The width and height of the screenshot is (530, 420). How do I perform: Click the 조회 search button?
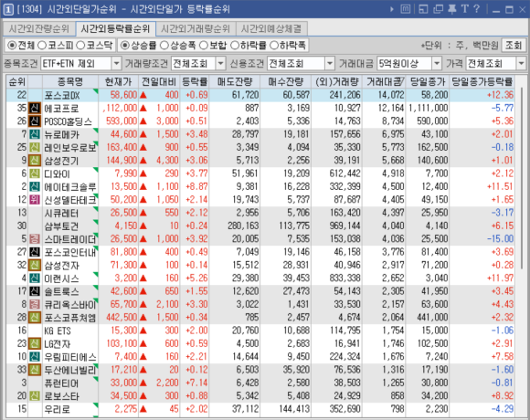[514, 46]
